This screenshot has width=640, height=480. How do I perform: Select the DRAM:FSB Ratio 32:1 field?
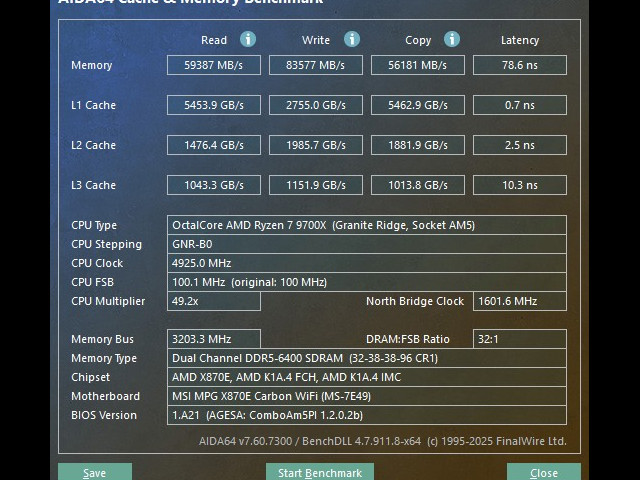[519, 339]
